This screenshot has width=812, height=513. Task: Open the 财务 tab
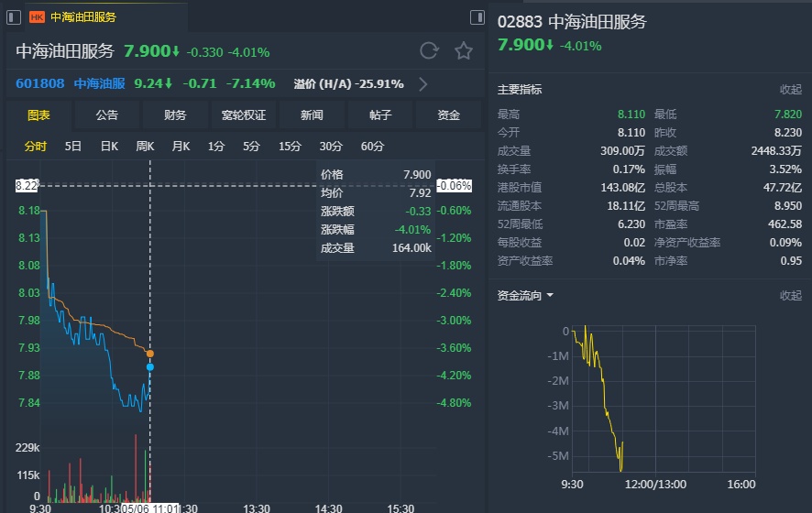[175, 115]
